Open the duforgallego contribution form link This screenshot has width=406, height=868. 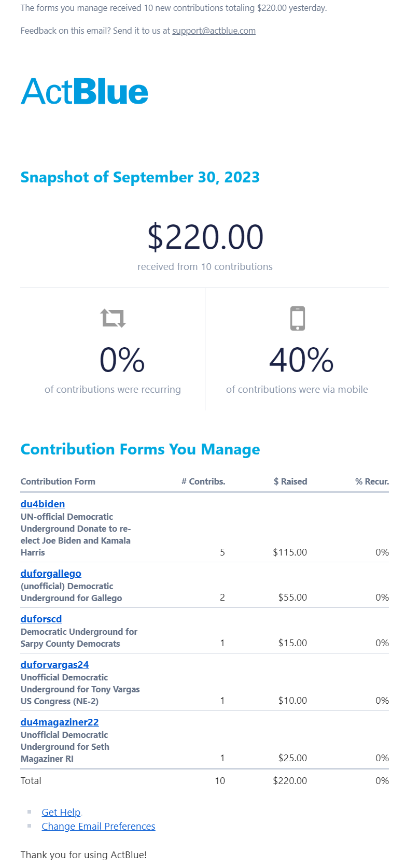click(x=51, y=573)
